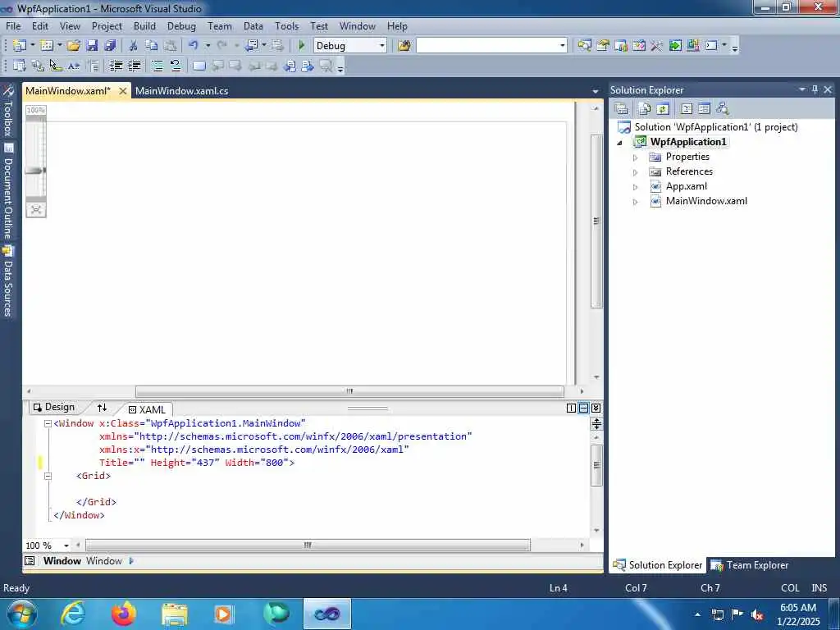
Task: Click the fit-all button below the zoom slider
Action: [36, 209]
